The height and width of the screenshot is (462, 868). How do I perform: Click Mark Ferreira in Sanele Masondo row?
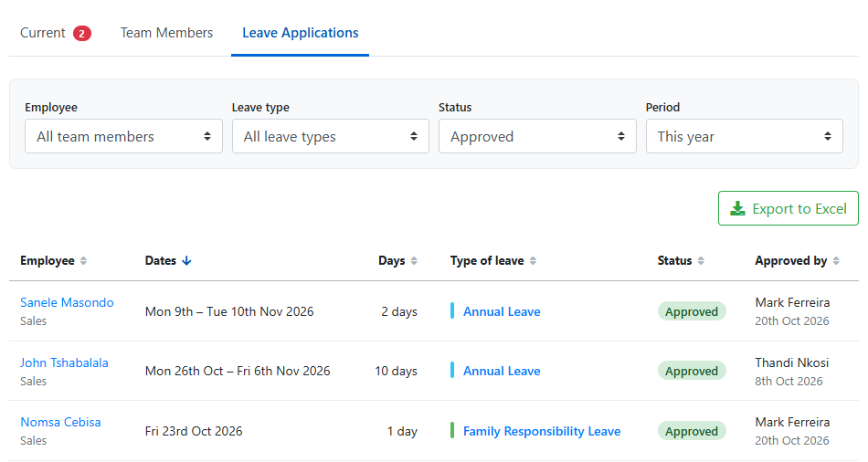pyautogui.click(x=792, y=302)
